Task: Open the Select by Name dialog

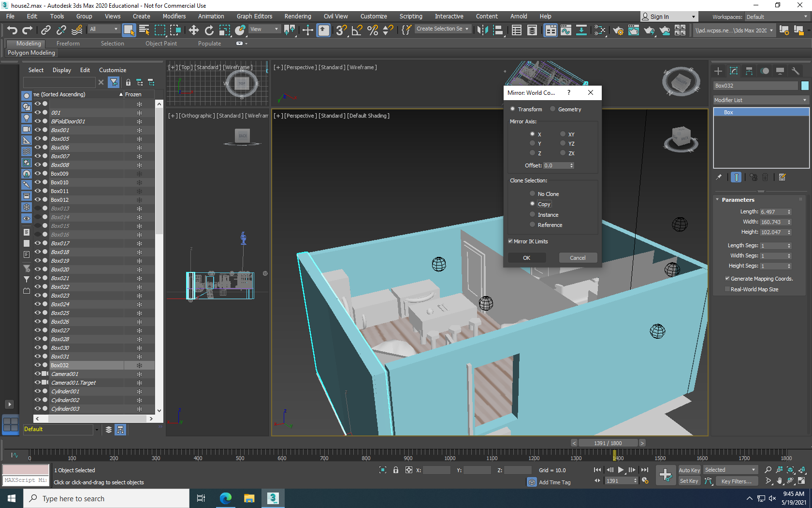Action: tap(144, 30)
